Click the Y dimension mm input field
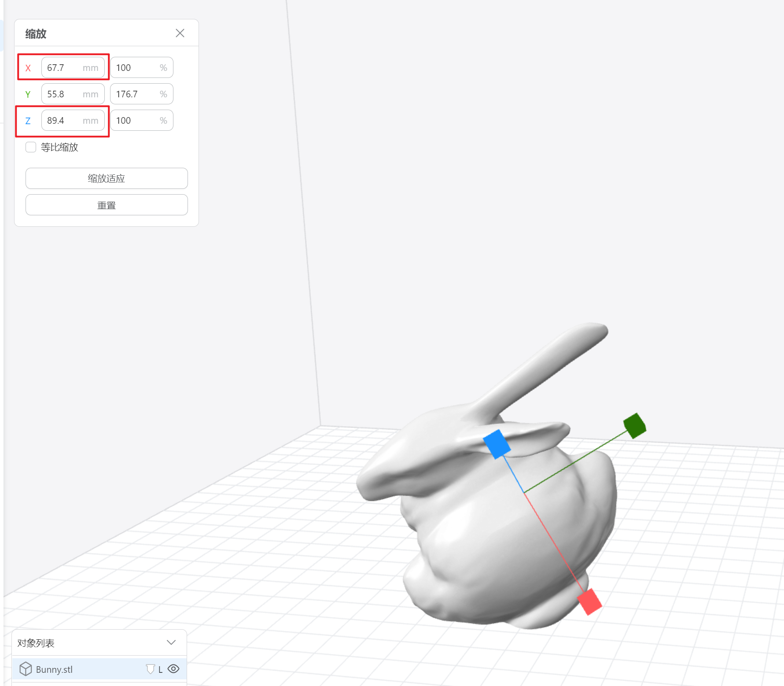The width and height of the screenshot is (784, 686). click(x=73, y=94)
